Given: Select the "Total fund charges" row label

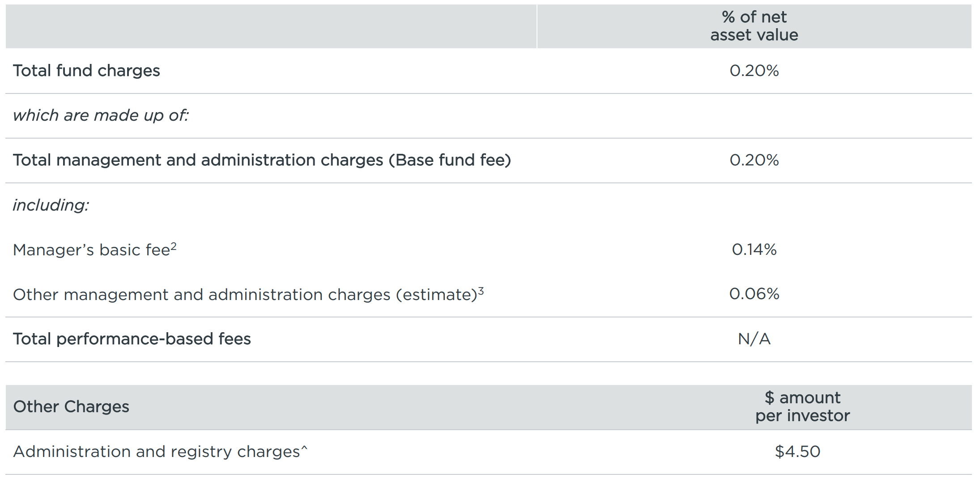Looking at the screenshot, I should [x=86, y=71].
